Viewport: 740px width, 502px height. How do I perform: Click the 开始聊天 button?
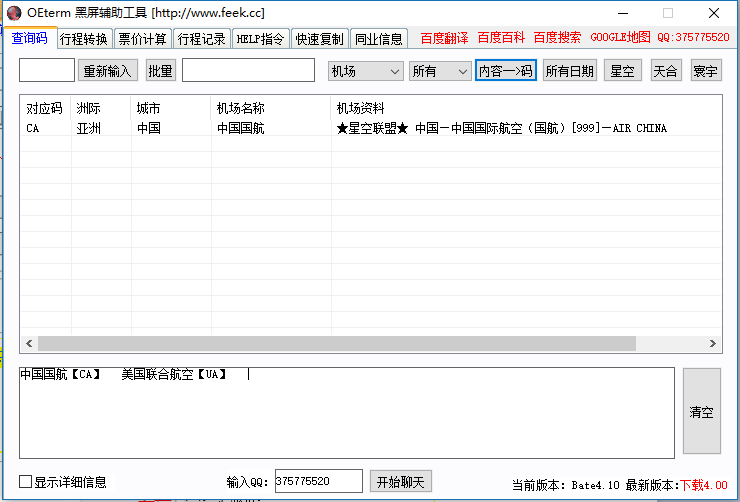coord(401,481)
